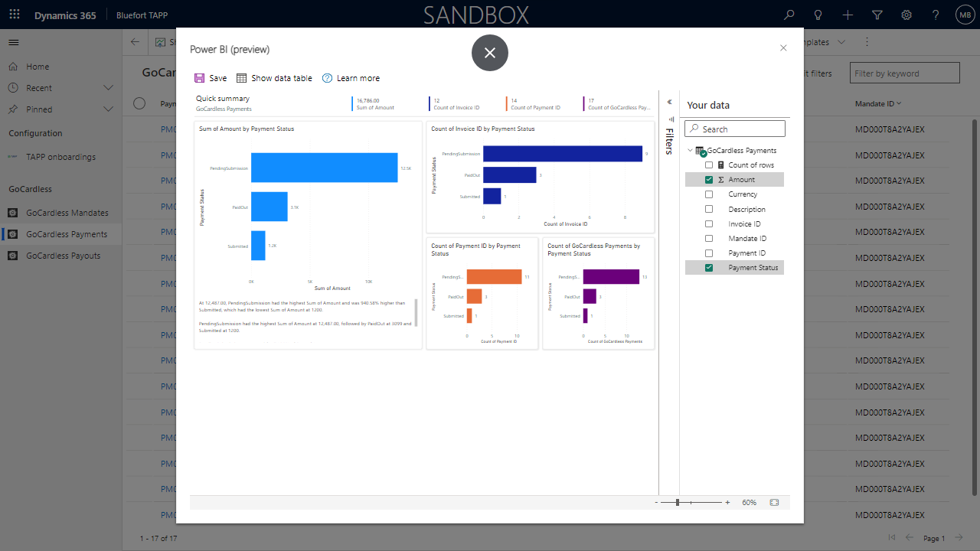Click the 60% zoom level text
The height and width of the screenshot is (551, 980).
pos(749,503)
